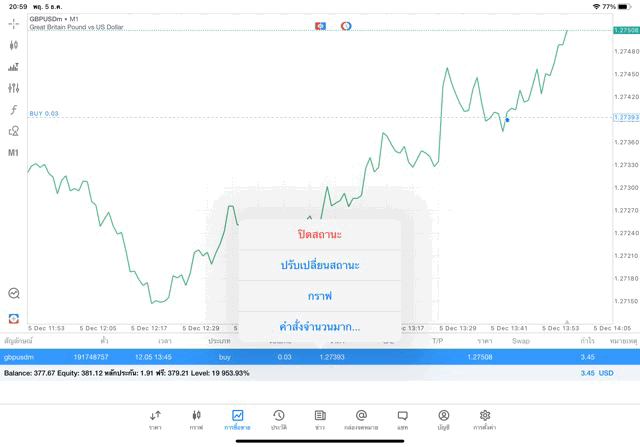The width and height of the screenshot is (640, 447).
Task: Choose ปรับเปลี่ยนสถานะ to modify position
Action: (319, 265)
